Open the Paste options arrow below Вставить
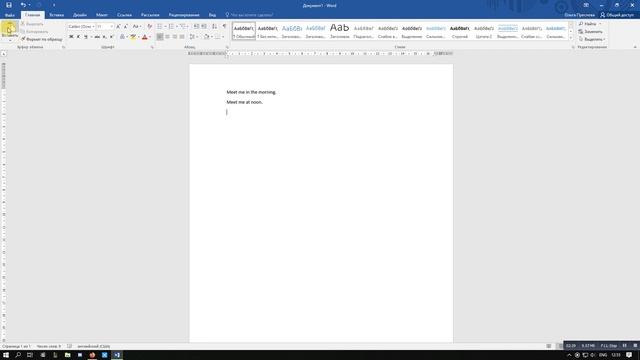Screen dimensions: 640x360 coord(10,41)
